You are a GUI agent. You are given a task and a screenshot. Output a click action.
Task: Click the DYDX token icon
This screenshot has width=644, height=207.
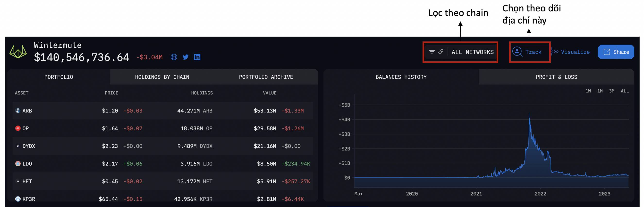point(18,146)
